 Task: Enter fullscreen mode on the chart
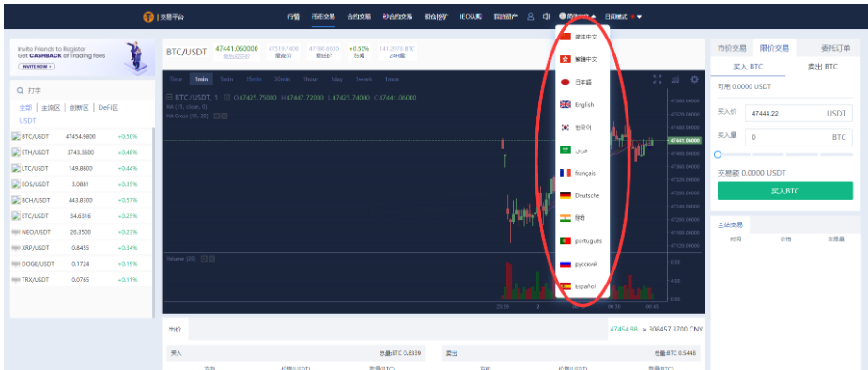(x=657, y=79)
